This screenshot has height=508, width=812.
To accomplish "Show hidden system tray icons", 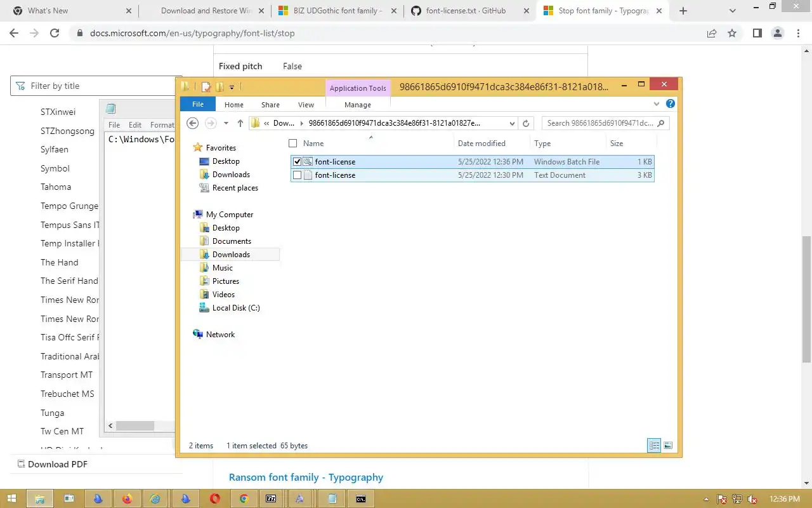I will tap(707, 500).
